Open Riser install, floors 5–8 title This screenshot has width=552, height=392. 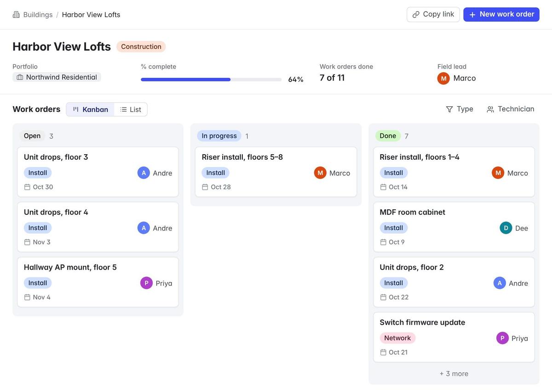tap(242, 157)
